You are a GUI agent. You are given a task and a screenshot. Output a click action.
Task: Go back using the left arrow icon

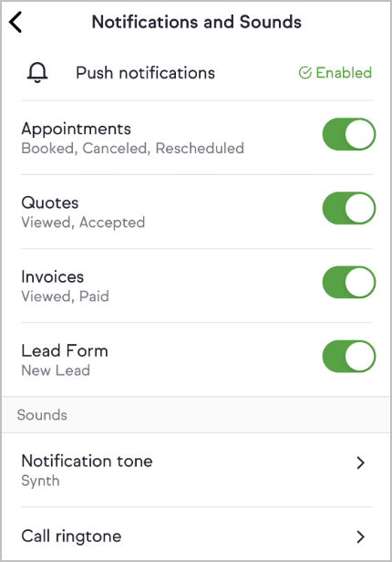point(15,22)
